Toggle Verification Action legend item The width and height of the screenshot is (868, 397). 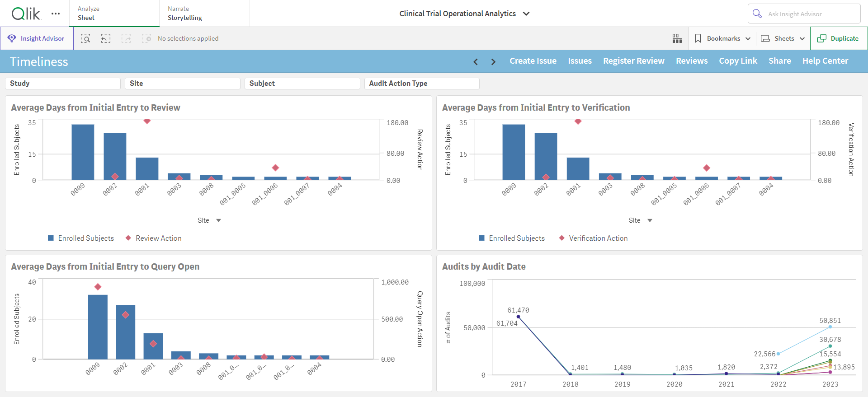click(593, 238)
